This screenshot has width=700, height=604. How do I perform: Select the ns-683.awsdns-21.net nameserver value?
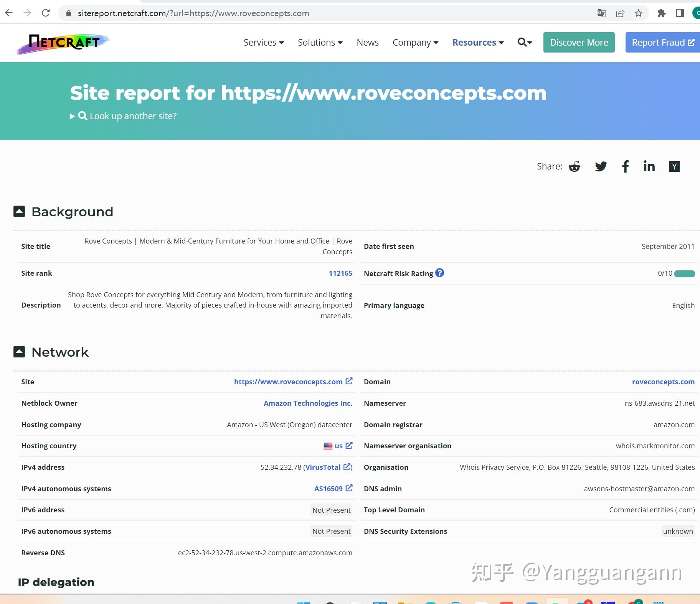coord(659,403)
